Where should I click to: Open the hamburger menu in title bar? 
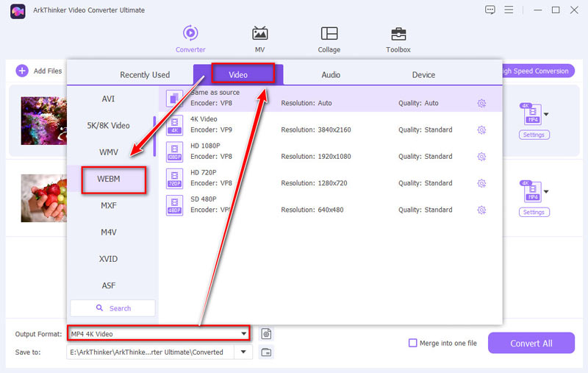(x=509, y=10)
